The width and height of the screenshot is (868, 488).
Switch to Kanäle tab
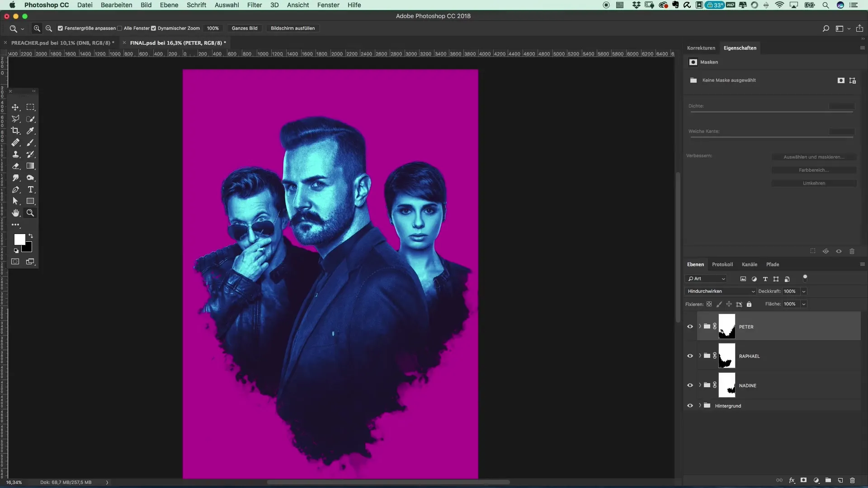pyautogui.click(x=749, y=264)
